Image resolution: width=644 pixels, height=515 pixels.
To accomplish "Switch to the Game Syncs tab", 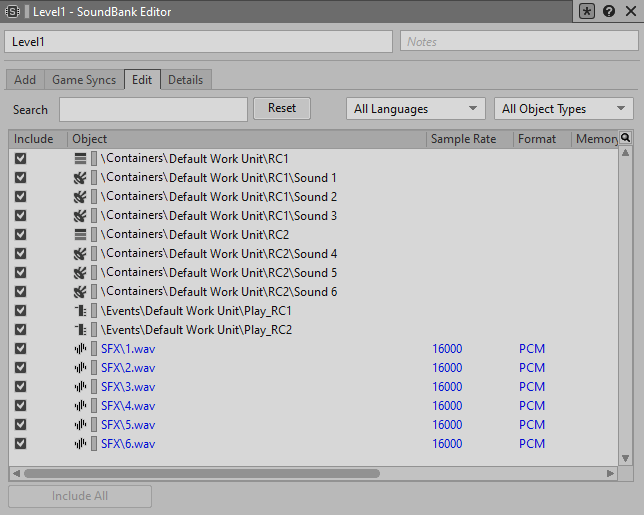I will pyautogui.click(x=84, y=80).
